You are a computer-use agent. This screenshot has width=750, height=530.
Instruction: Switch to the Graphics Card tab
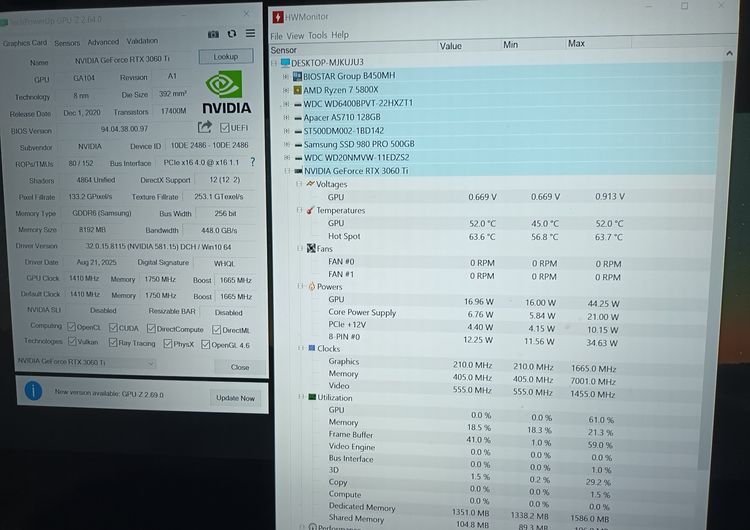[x=25, y=43]
